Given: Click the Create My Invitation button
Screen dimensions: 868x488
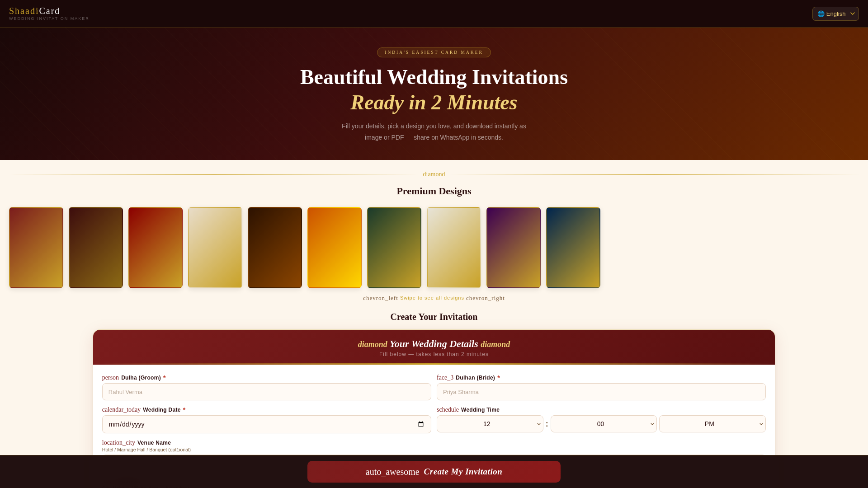Looking at the screenshot, I should (434, 472).
